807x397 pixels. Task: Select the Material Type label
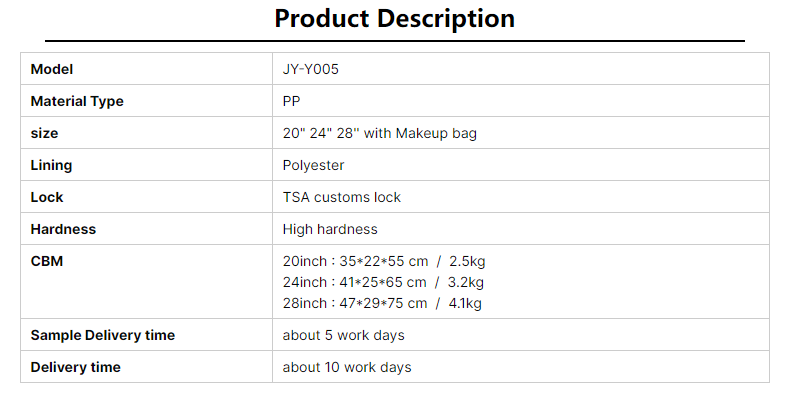pyautogui.click(x=77, y=101)
